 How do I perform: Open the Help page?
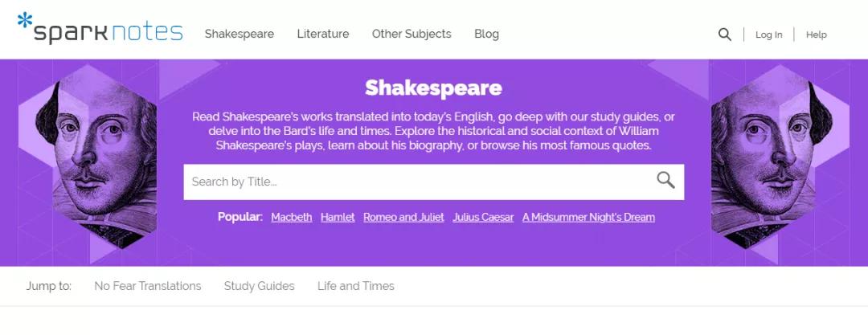[816, 35]
